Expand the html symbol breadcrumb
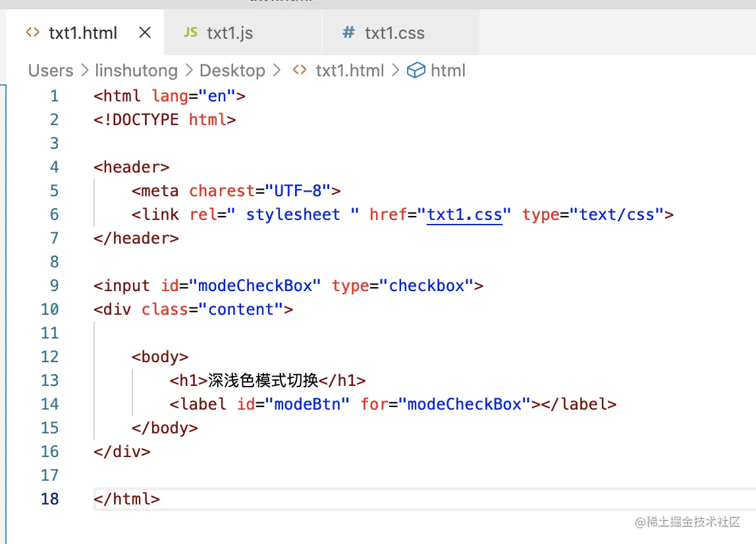The height and width of the screenshot is (544, 756). coord(448,70)
